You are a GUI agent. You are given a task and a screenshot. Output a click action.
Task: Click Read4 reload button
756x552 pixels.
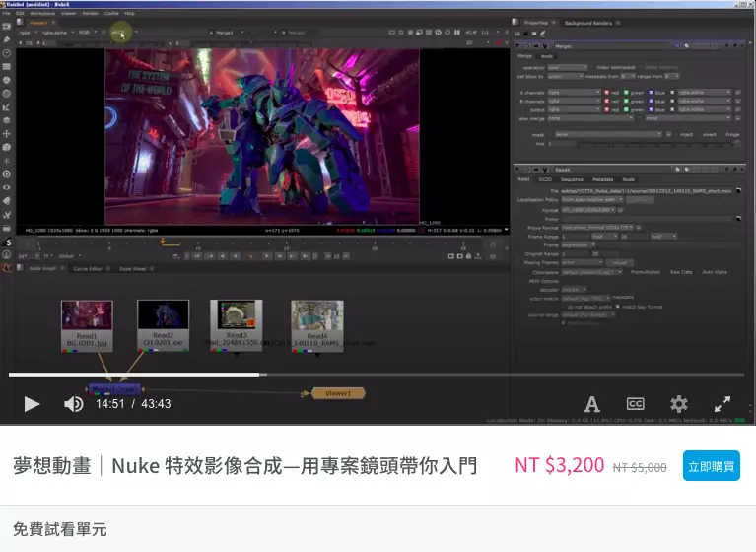coord(620,263)
